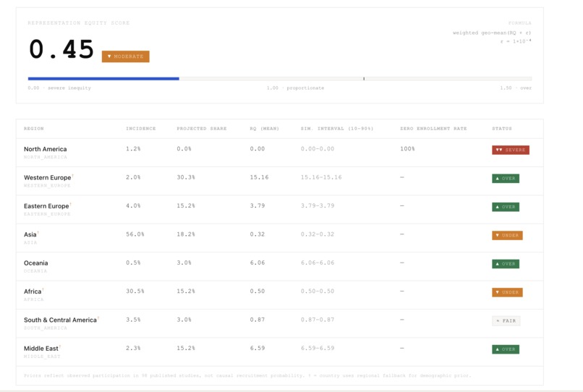
Task: Click the OVER badge for Middle East
Action: tap(506, 349)
